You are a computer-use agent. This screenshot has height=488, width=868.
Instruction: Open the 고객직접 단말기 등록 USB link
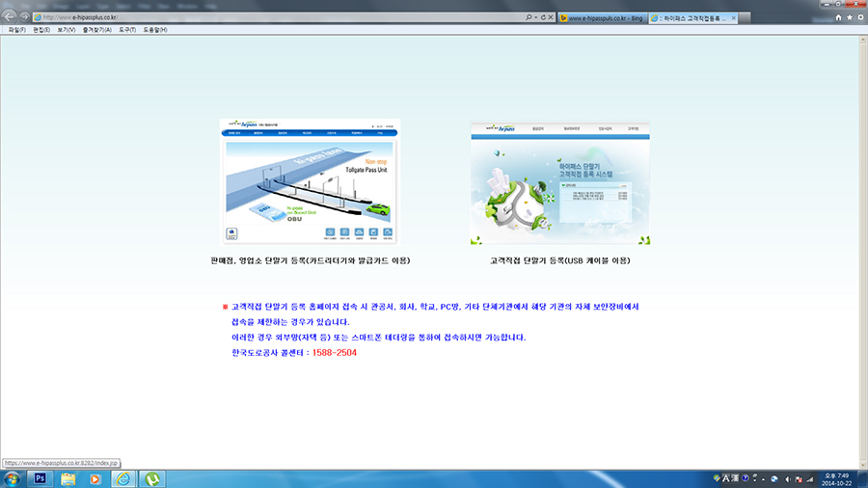559,260
